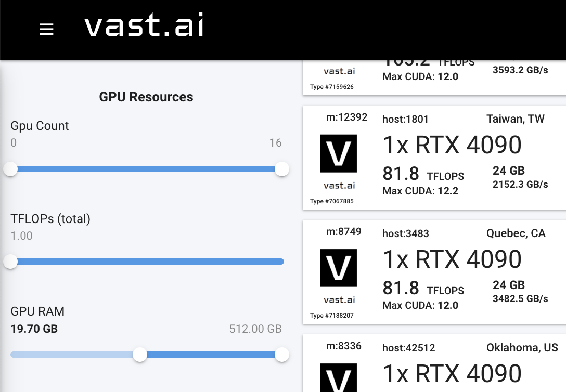Click machine ID m:12392
The image size is (566, 392).
[x=346, y=117]
